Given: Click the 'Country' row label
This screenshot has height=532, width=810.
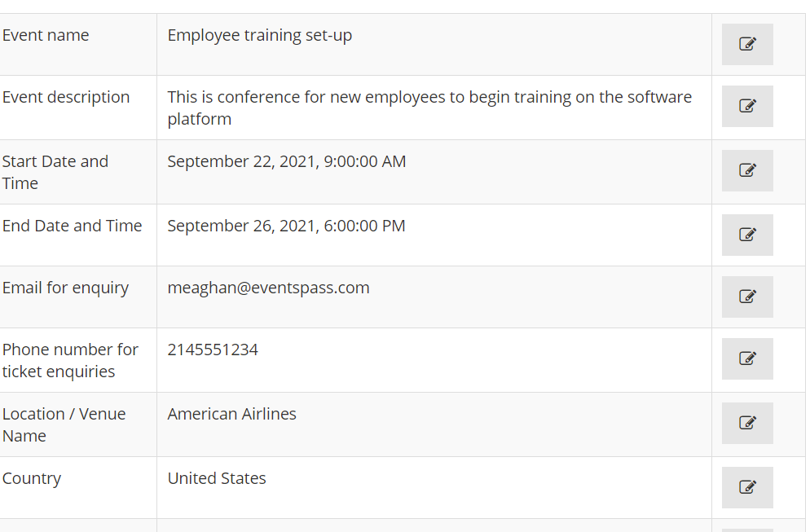Looking at the screenshot, I should [32, 479].
